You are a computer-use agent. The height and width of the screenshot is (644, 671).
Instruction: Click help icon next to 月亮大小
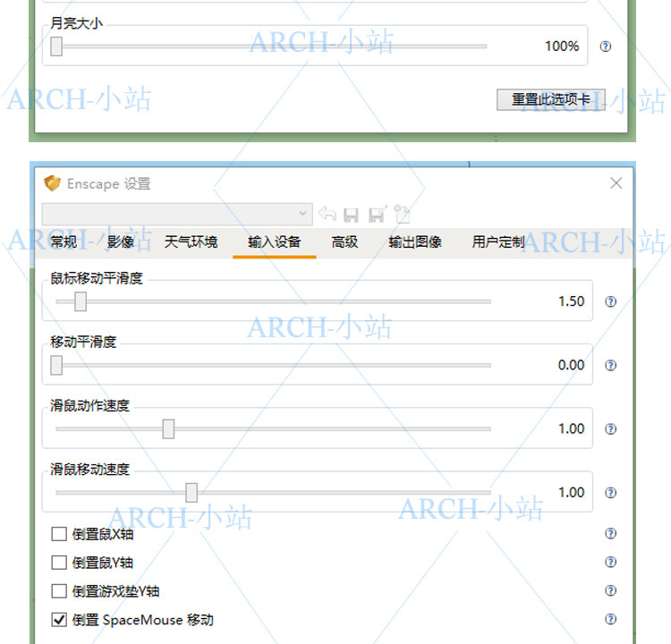pyautogui.click(x=606, y=47)
